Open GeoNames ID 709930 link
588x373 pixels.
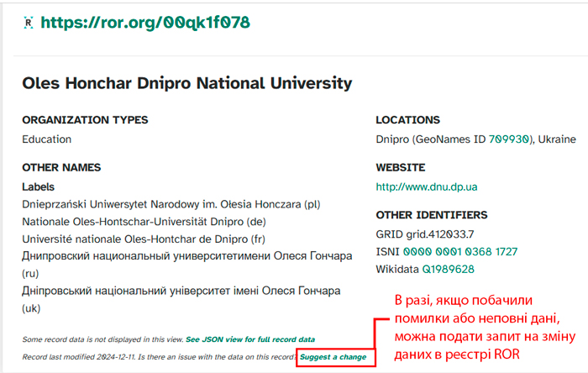click(509, 139)
